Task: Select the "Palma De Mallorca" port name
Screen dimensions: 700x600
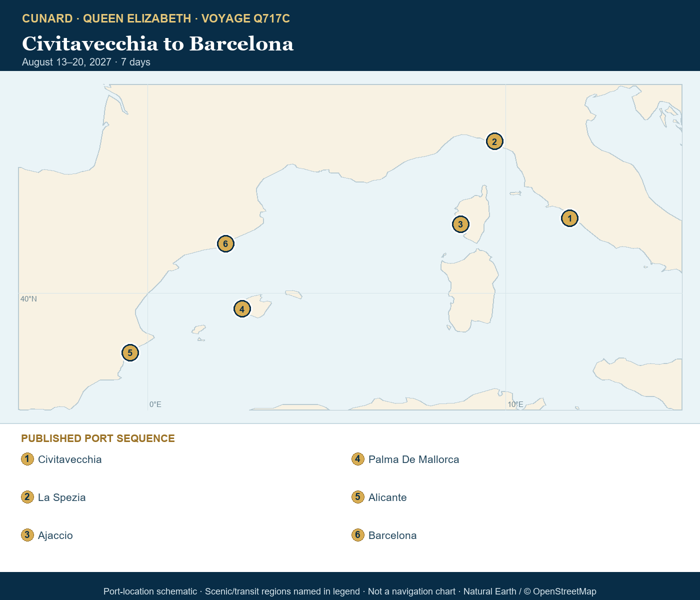Action: pyautogui.click(x=414, y=459)
